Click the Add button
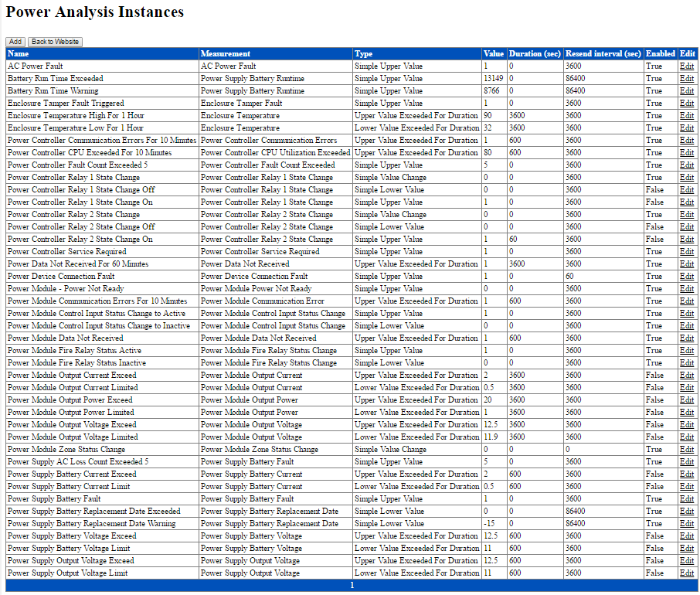The width and height of the screenshot is (700, 595). (x=15, y=41)
